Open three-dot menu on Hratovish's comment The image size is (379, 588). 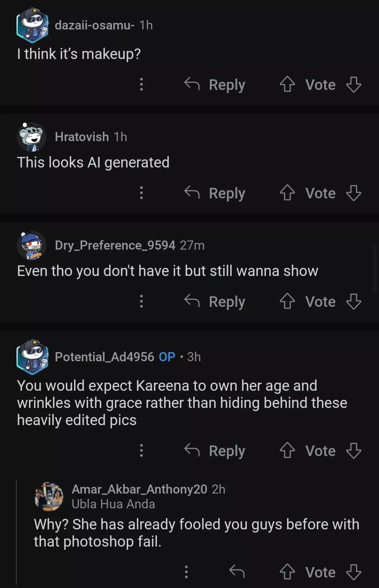pyautogui.click(x=142, y=193)
